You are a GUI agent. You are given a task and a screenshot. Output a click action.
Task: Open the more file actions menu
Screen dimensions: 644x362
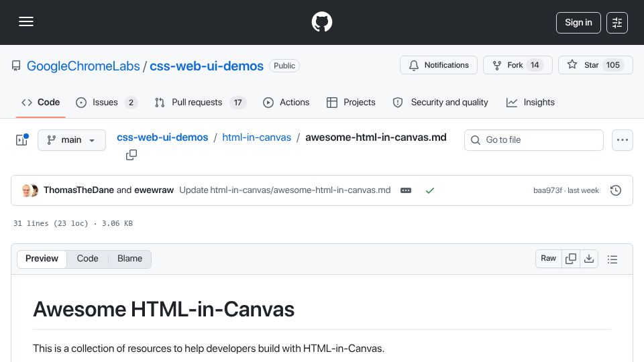[623, 140]
